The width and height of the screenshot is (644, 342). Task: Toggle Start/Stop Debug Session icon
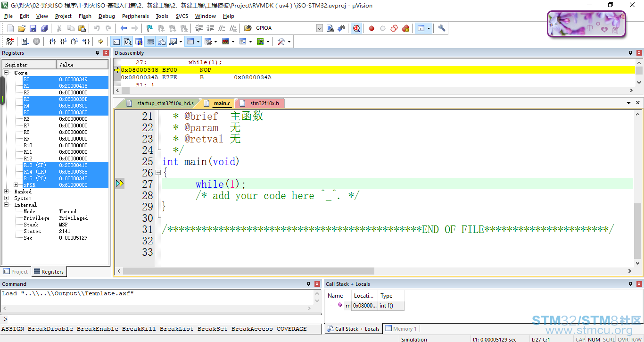click(x=356, y=28)
